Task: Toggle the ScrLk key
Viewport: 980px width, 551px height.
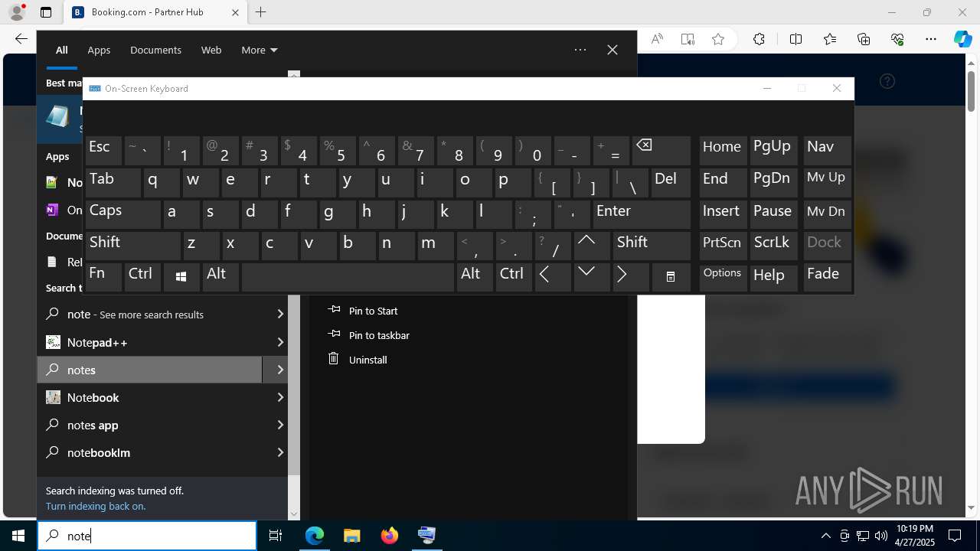Action: pyautogui.click(x=773, y=245)
